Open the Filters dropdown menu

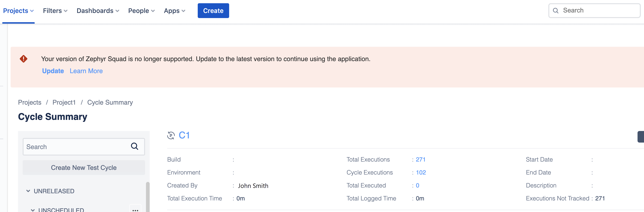tap(55, 11)
